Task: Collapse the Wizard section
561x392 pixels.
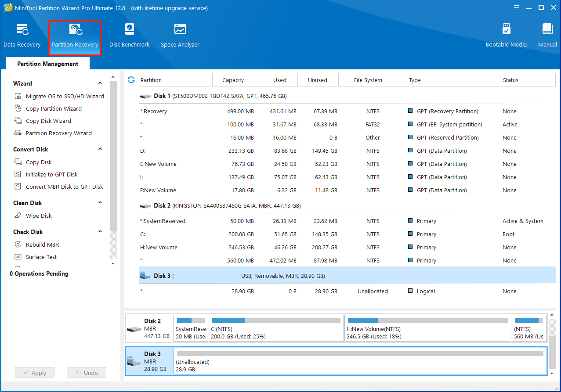Action: [x=100, y=83]
